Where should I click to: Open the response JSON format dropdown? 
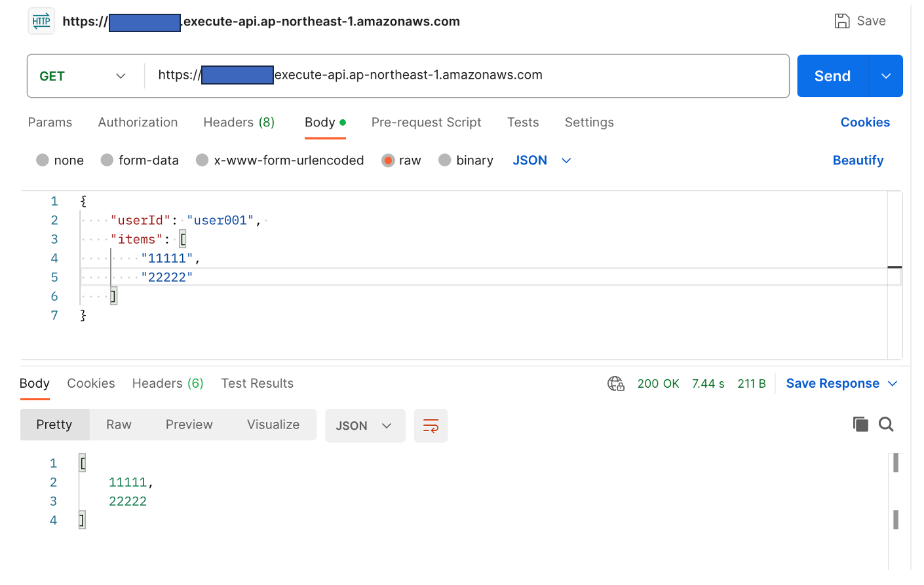pos(364,426)
